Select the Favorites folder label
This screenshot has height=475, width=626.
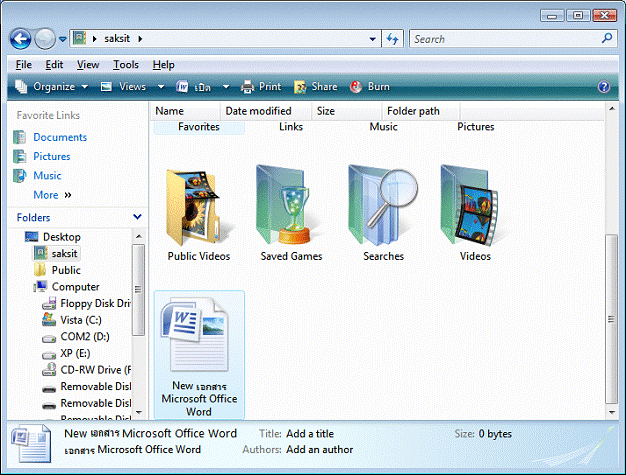click(199, 127)
